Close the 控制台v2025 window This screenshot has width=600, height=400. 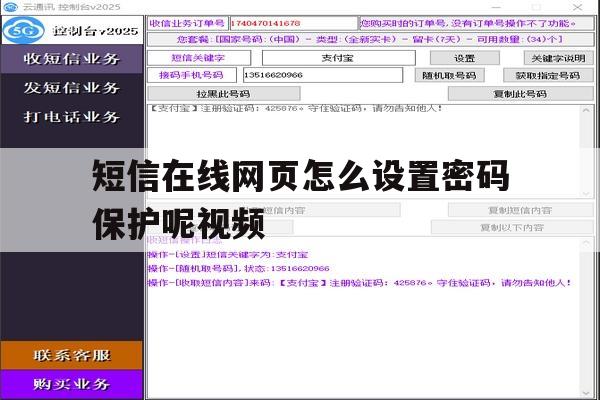pos(577,7)
